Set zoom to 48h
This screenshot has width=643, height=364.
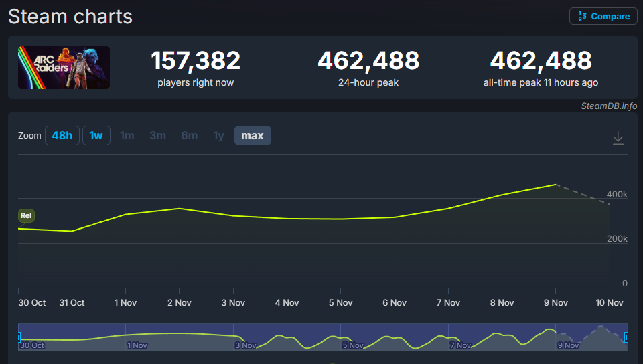62,136
